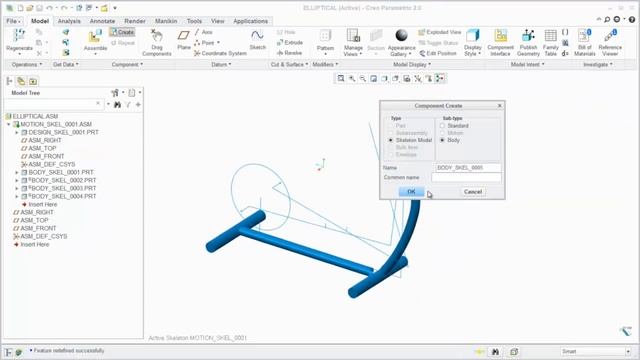Image resolution: width=640 pixels, height=360 pixels.
Task: Select the Part type radio button
Action: pyautogui.click(x=391, y=126)
